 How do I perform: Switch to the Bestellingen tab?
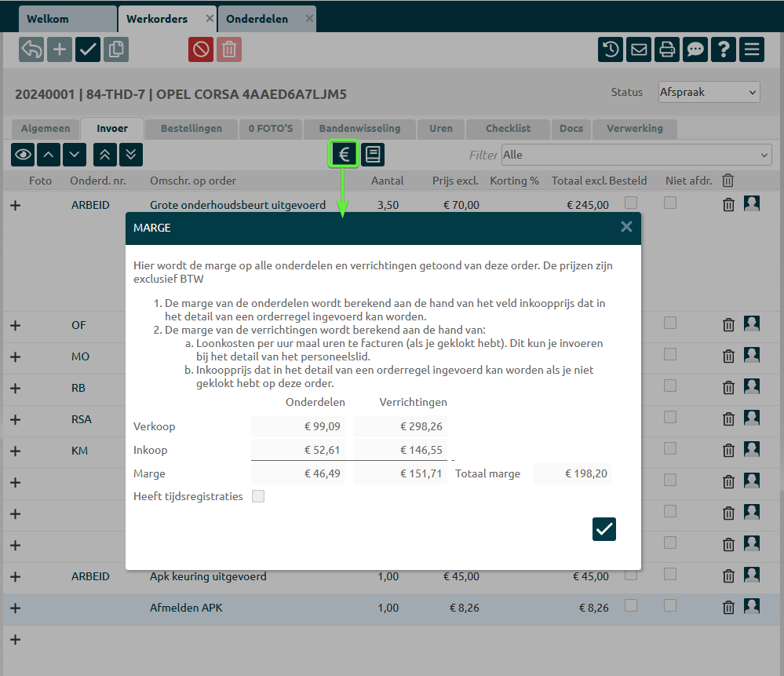(191, 129)
